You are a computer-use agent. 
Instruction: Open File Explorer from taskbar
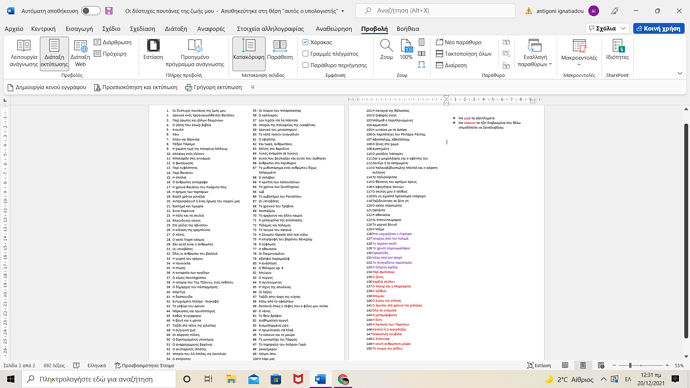coord(231,379)
